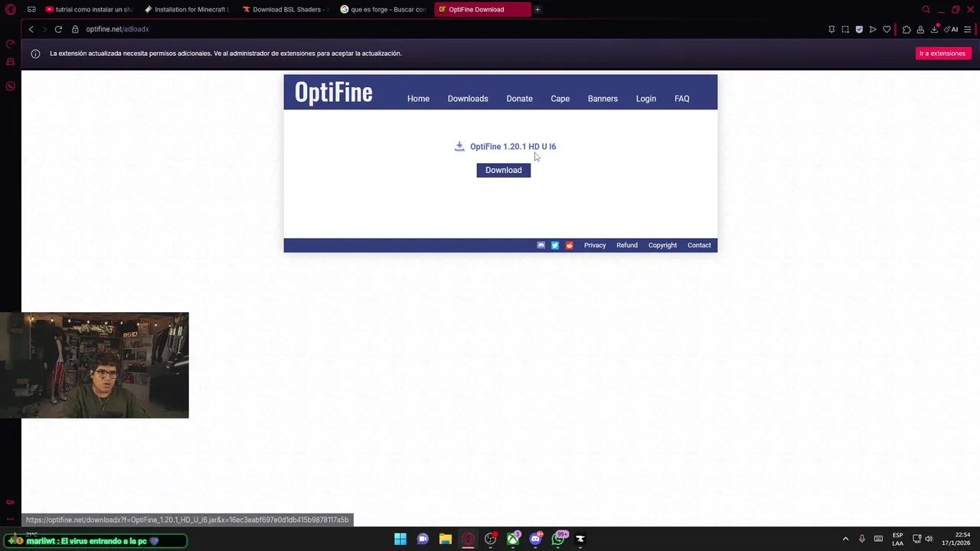Screen dimensions: 980x551
Task: Open WhatsApp from the taskbar
Action: [x=558, y=539]
